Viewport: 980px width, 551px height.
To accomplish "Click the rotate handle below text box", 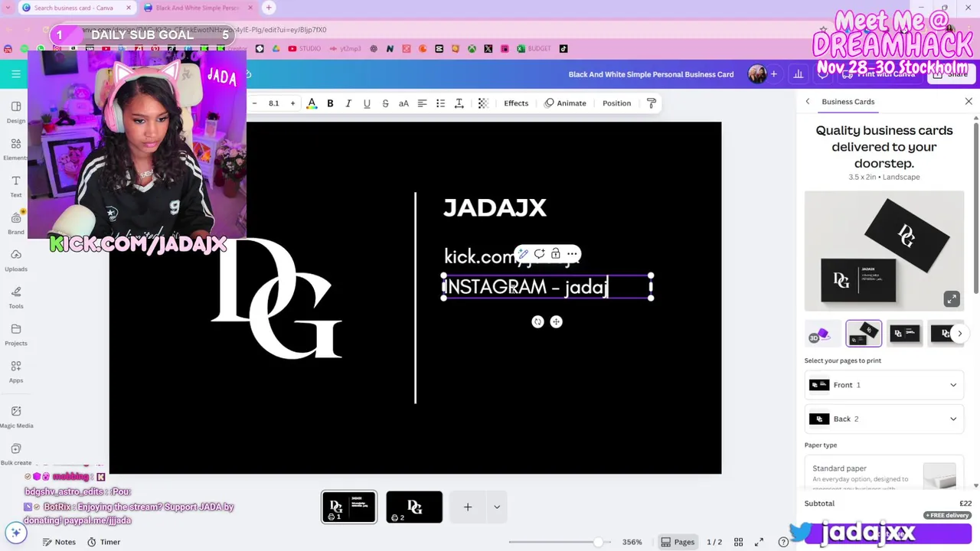I will pos(537,322).
